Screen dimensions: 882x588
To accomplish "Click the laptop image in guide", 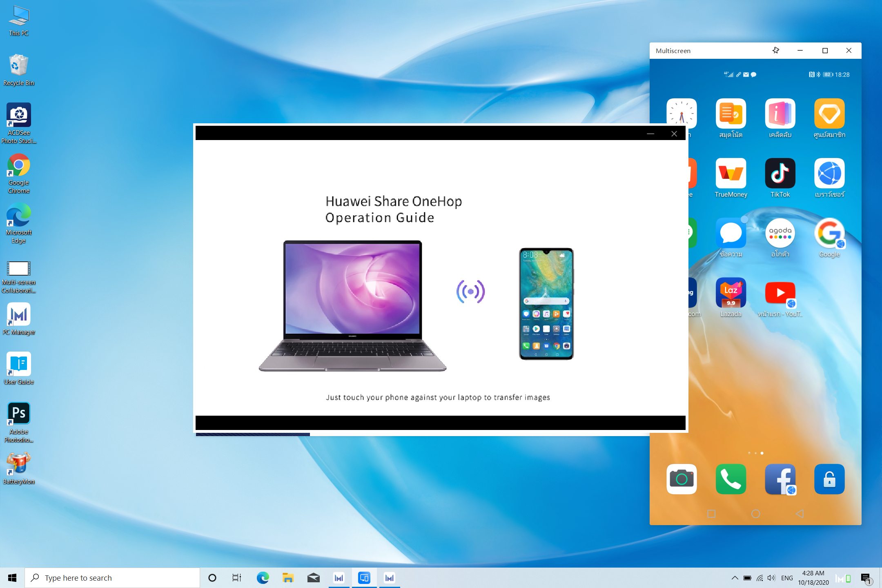I will click(x=352, y=306).
